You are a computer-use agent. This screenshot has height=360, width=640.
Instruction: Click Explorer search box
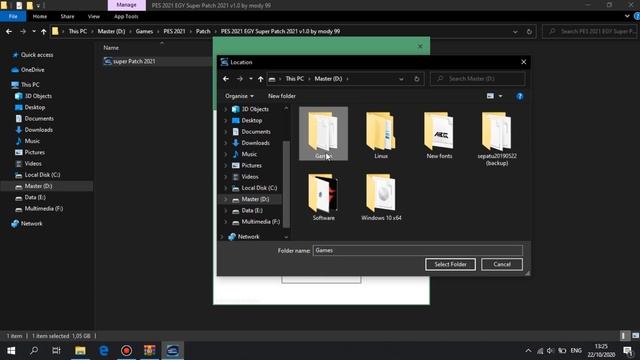(590, 31)
